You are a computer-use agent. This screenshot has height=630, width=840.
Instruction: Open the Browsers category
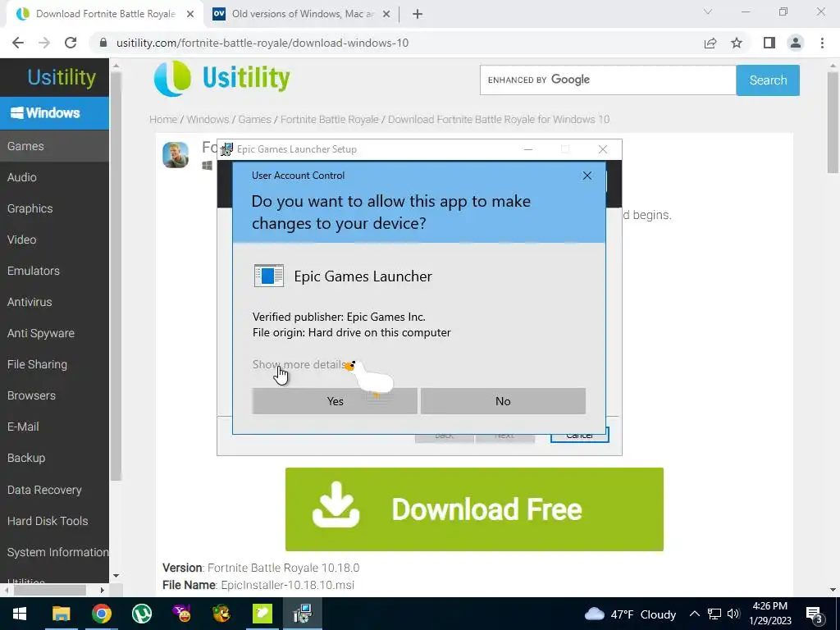pos(54,395)
